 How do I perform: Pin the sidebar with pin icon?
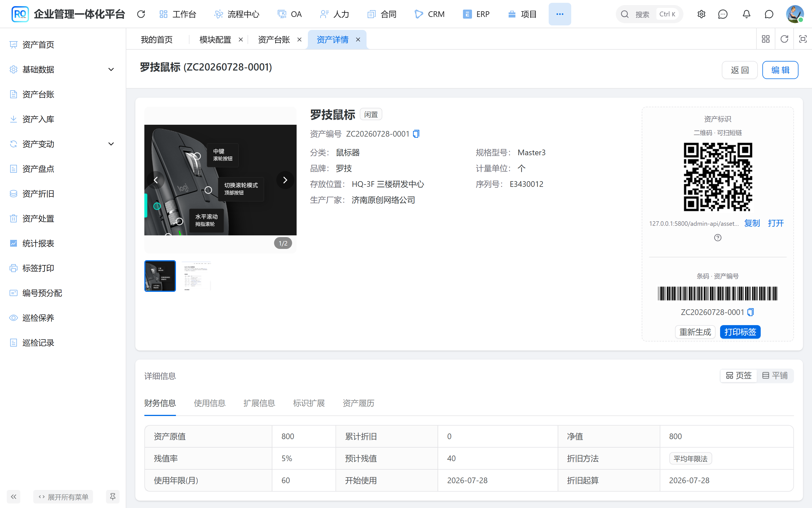tap(113, 497)
